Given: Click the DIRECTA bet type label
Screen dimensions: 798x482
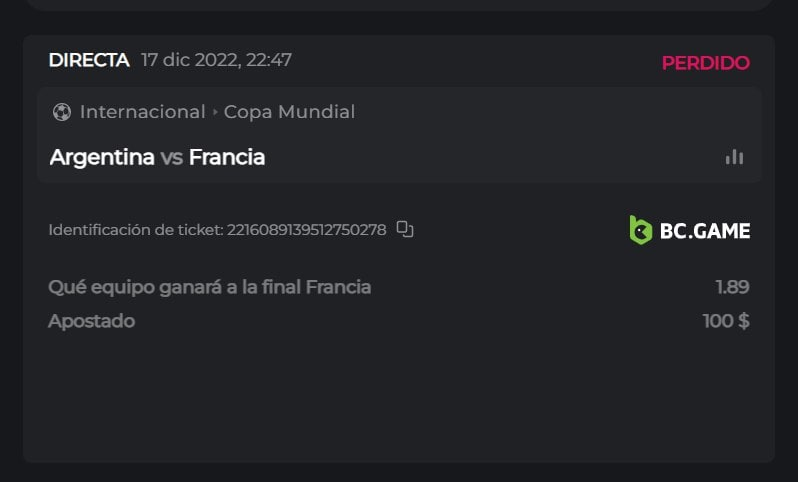Looking at the screenshot, I should tap(89, 60).
